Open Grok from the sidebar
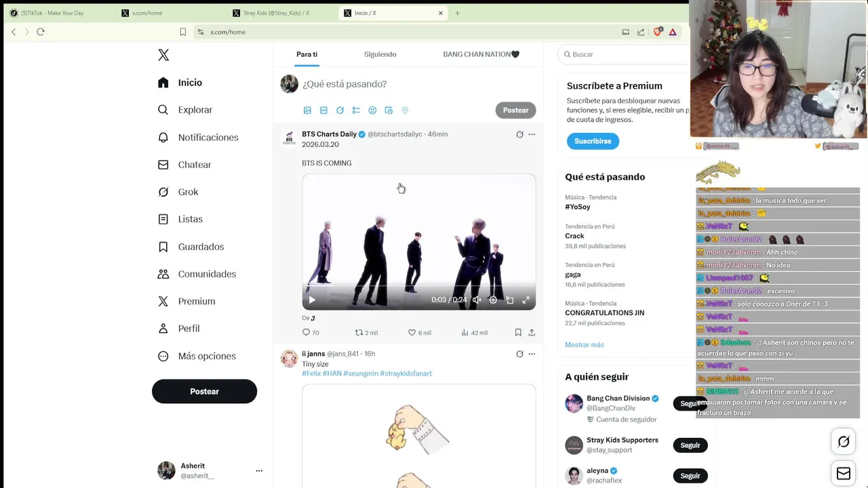 tap(178, 192)
